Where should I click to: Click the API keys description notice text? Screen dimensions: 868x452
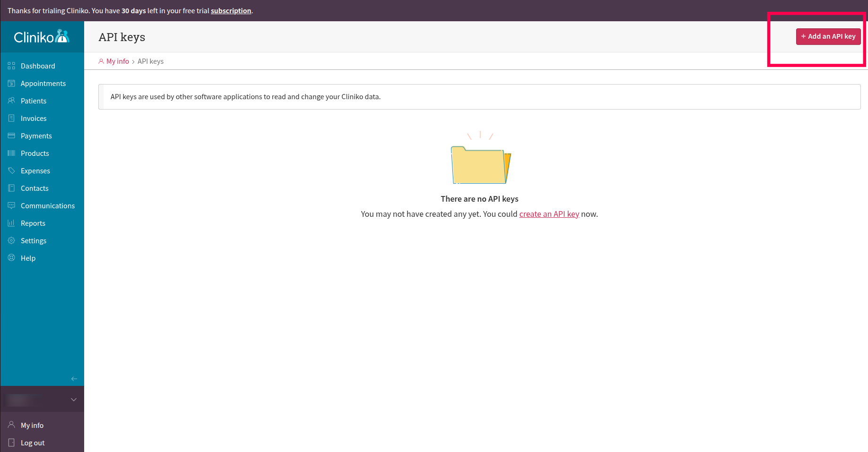coord(245,97)
